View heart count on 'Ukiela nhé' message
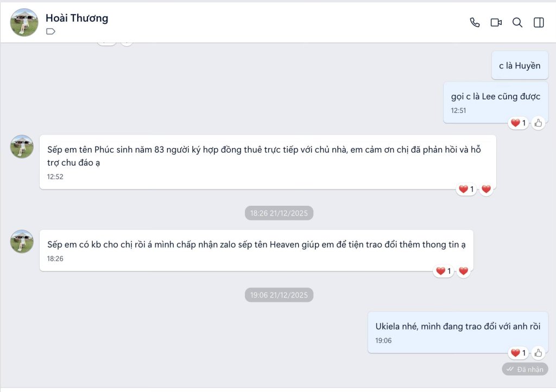Viewport: 556px width, 392px height. (519, 353)
